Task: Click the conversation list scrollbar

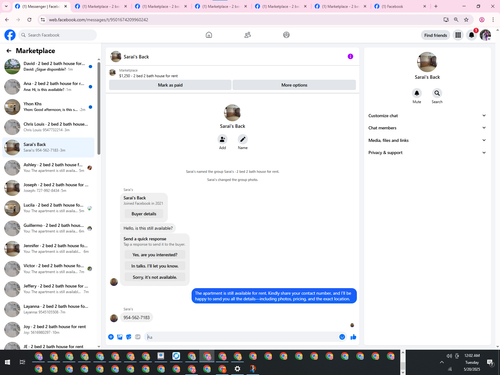Action: [x=99, y=108]
